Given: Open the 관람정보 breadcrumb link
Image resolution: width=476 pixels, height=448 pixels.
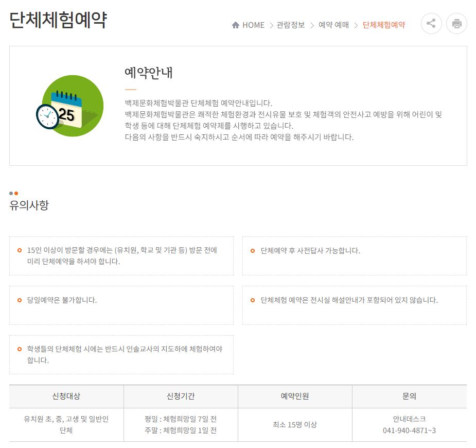Looking at the screenshot, I should coord(291,25).
